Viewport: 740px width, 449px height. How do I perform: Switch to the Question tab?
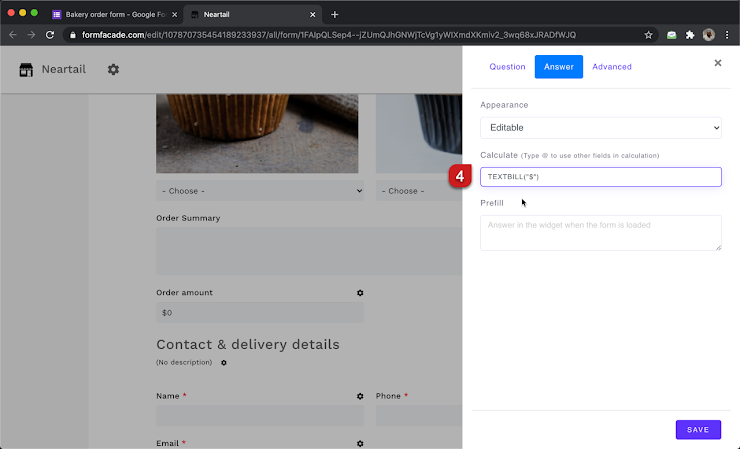click(507, 67)
